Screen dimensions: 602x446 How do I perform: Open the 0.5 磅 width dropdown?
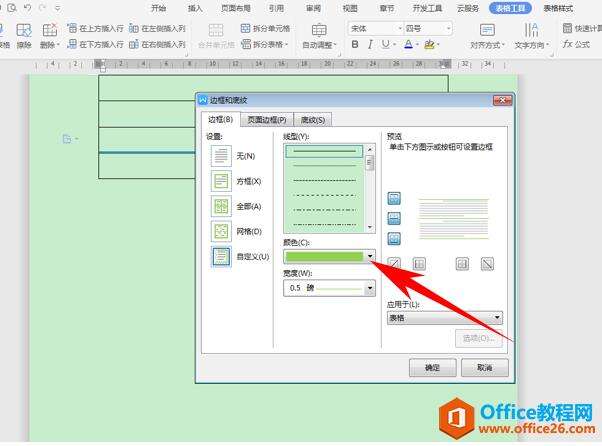(370, 288)
